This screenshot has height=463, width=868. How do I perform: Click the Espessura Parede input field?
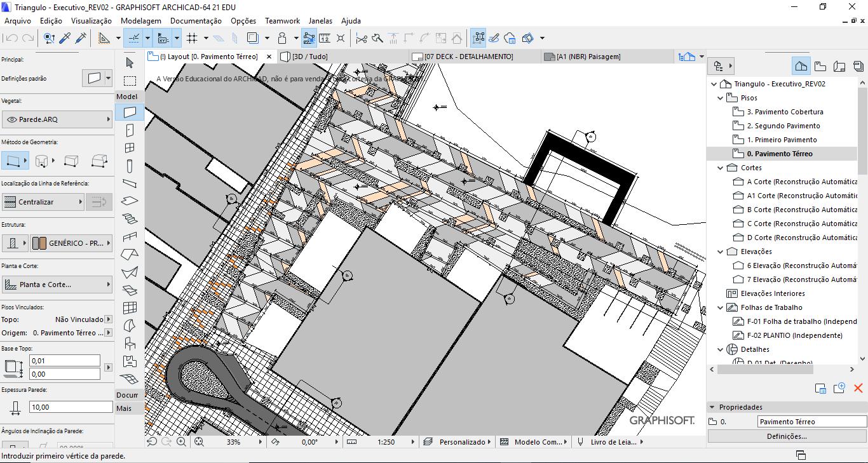tap(71, 407)
